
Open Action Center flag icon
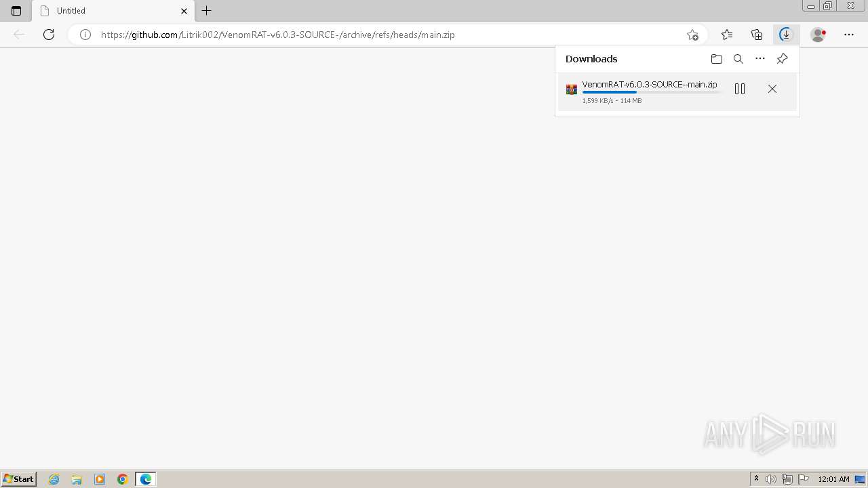(x=804, y=479)
